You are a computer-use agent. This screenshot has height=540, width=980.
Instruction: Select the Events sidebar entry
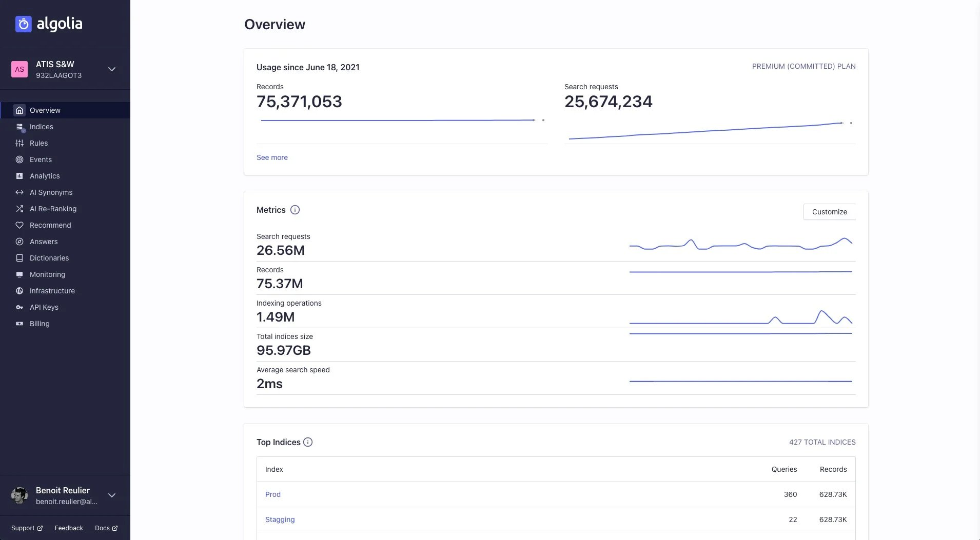click(x=41, y=159)
